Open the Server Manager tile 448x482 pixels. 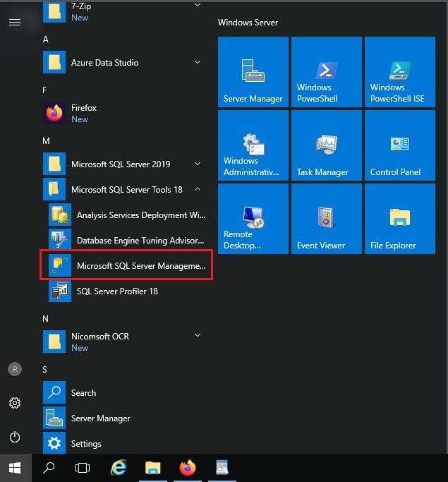[x=253, y=72]
